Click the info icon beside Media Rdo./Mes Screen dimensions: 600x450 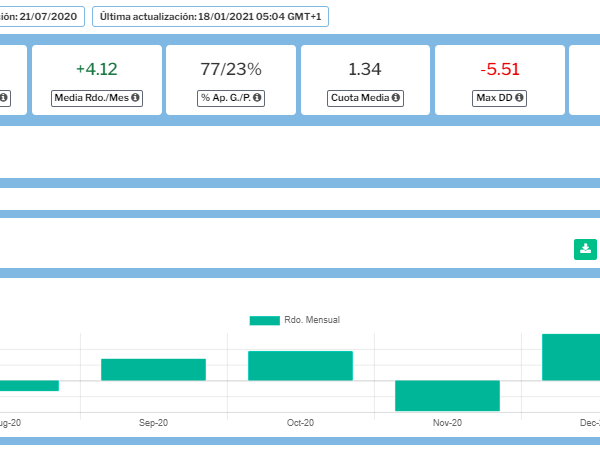coord(136,98)
